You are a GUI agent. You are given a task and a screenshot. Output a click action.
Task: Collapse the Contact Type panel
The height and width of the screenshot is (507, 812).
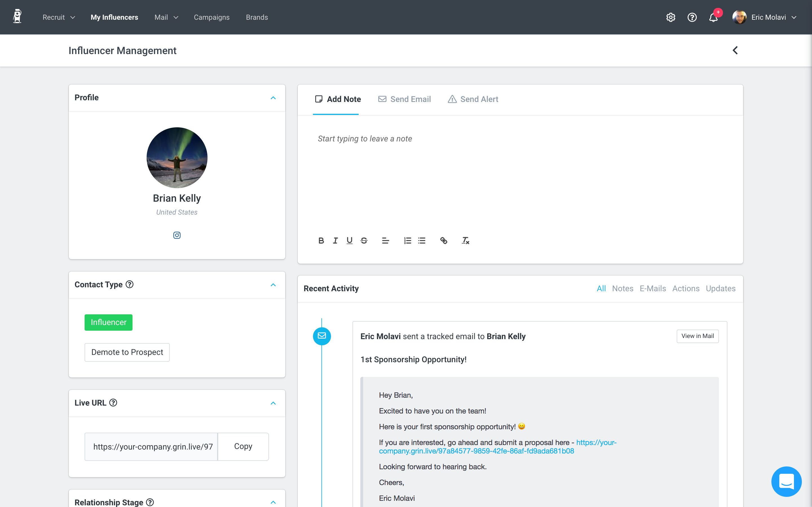pos(273,285)
